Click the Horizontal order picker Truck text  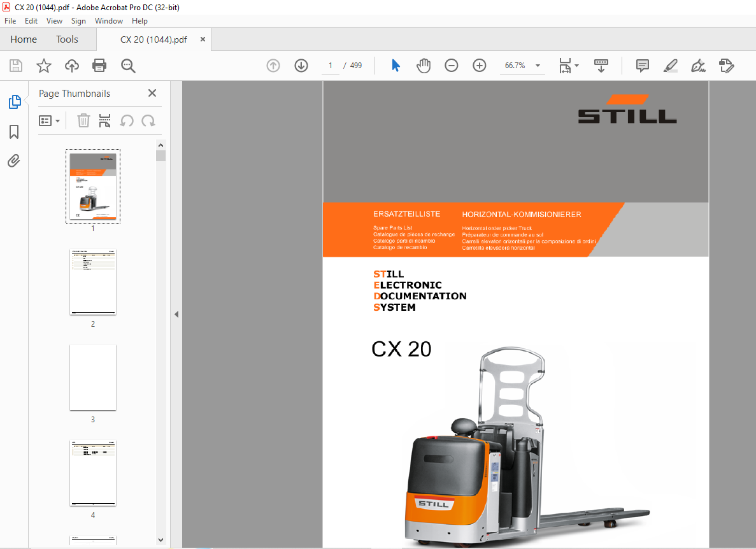[497, 229]
